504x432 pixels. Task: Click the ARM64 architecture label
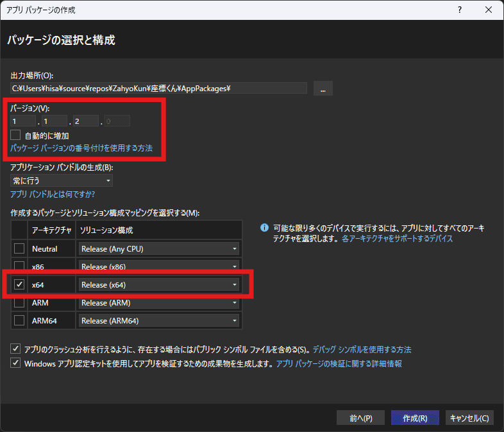click(x=44, y=321)
